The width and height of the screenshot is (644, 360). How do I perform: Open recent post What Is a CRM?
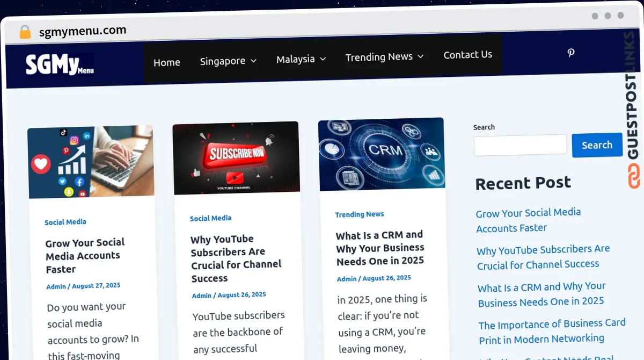pos(541,294)
